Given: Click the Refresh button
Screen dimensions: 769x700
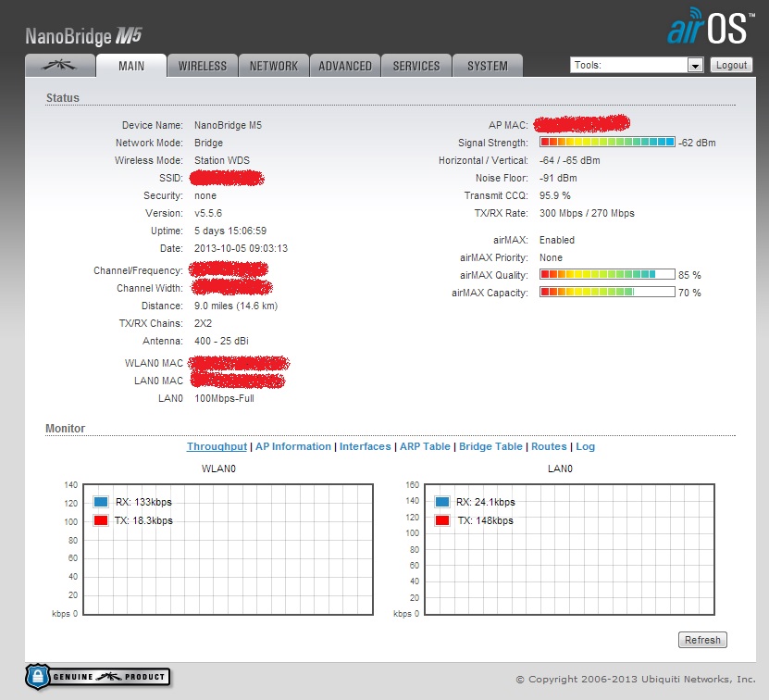Looking at the screenshot, I should point(702,640).
